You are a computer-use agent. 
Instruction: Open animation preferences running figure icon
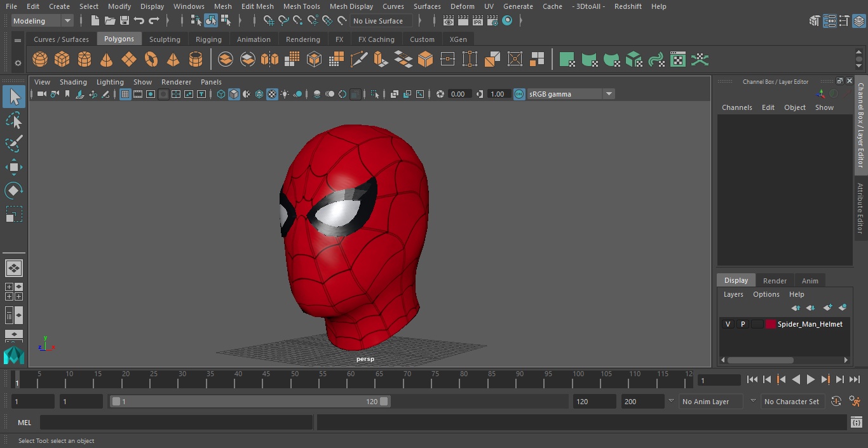tap(855, 402)
